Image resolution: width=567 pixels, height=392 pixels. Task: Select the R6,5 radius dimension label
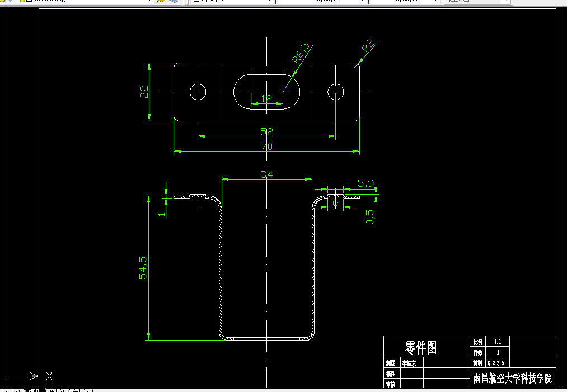point(301,53)
